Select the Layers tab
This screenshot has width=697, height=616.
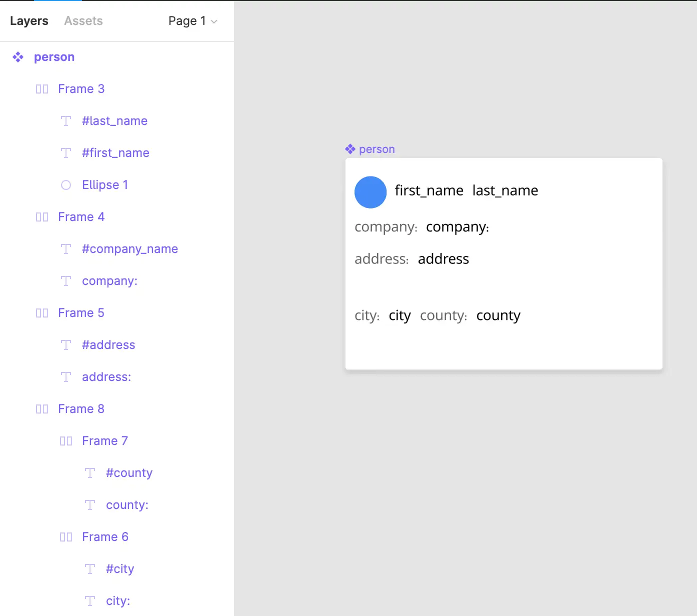tap(29, 21)
